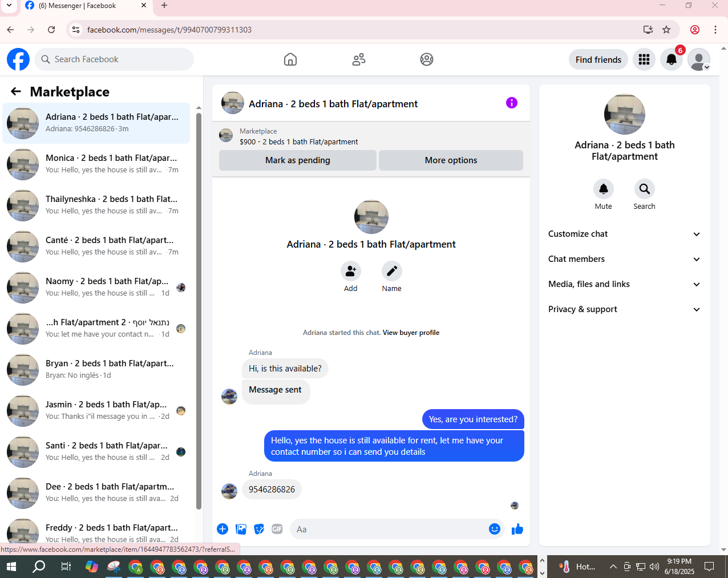Open Task View on the taskbar
This screenshot has height=578, width=728.
coord(66,567)
